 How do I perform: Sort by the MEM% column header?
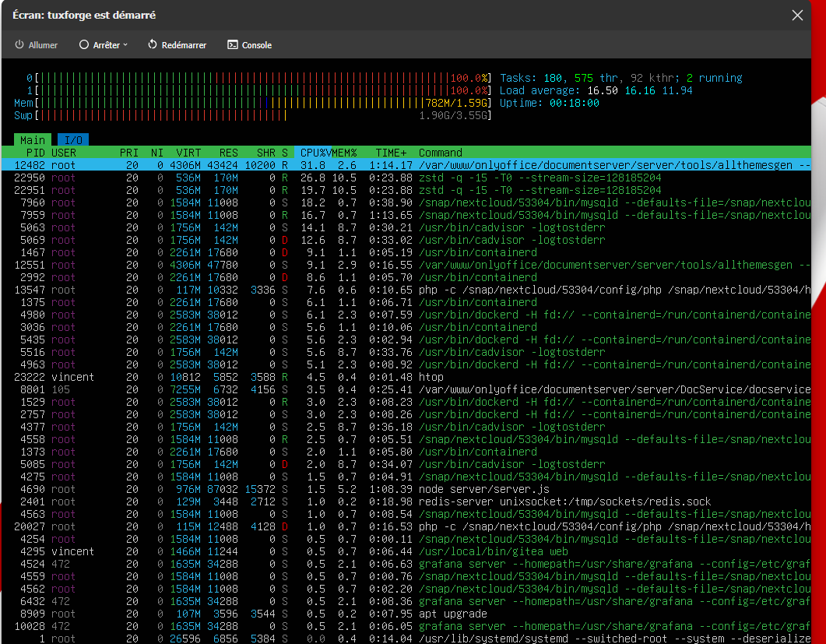344,153
